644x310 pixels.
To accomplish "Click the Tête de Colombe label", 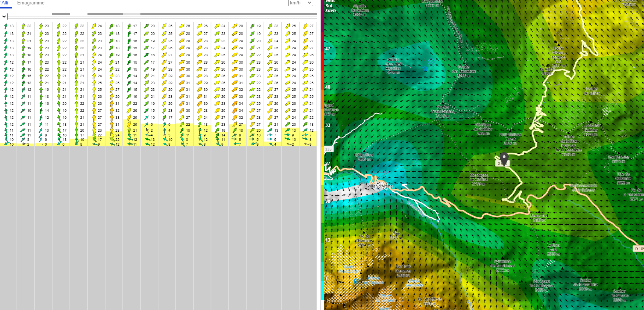I will [623, 178].
